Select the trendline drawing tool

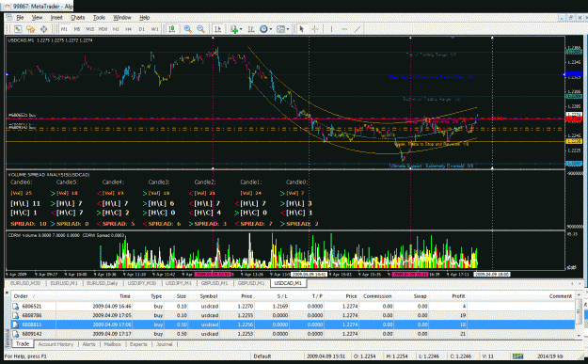point(358,29)
